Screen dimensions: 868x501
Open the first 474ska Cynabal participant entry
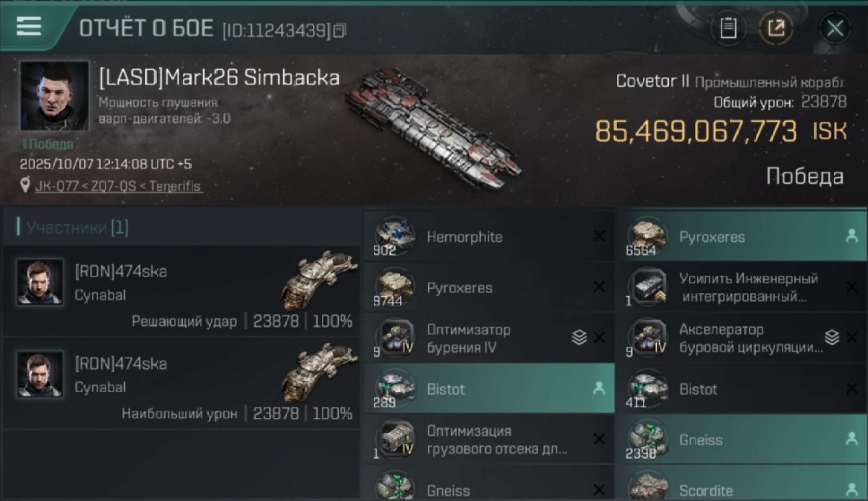click(x=182, y=292)
